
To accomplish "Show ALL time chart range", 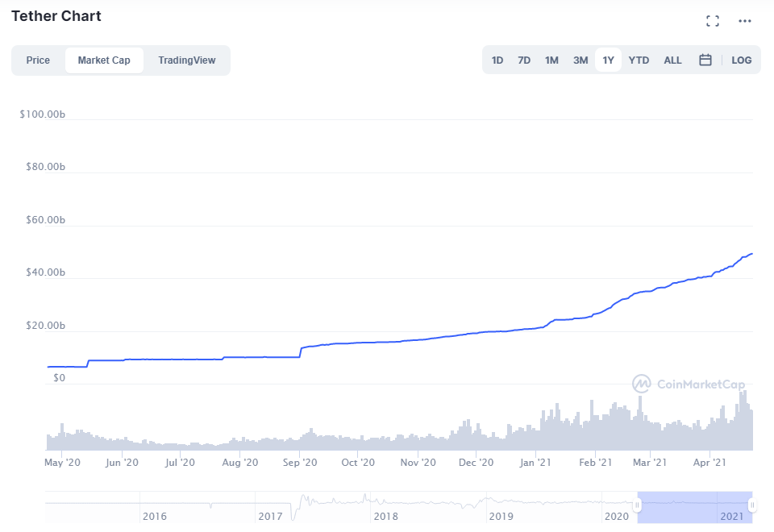I will [x=672, y=60].
